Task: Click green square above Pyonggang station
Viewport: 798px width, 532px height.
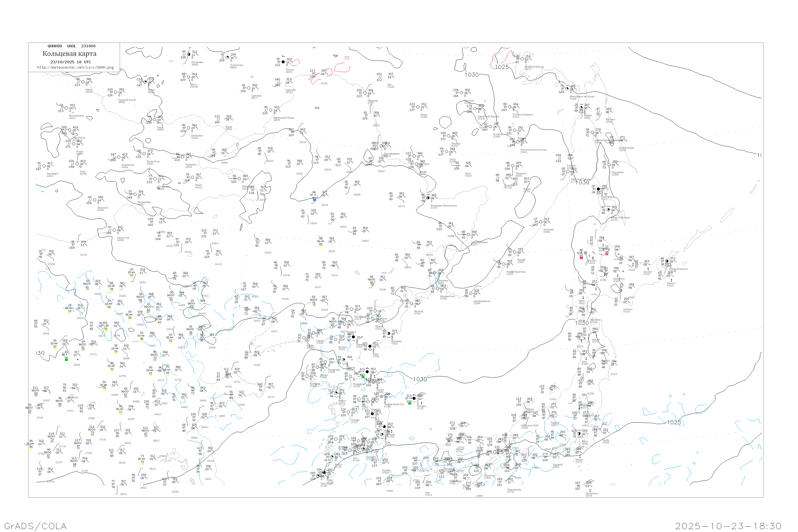Action: click(x=363, y=377)
